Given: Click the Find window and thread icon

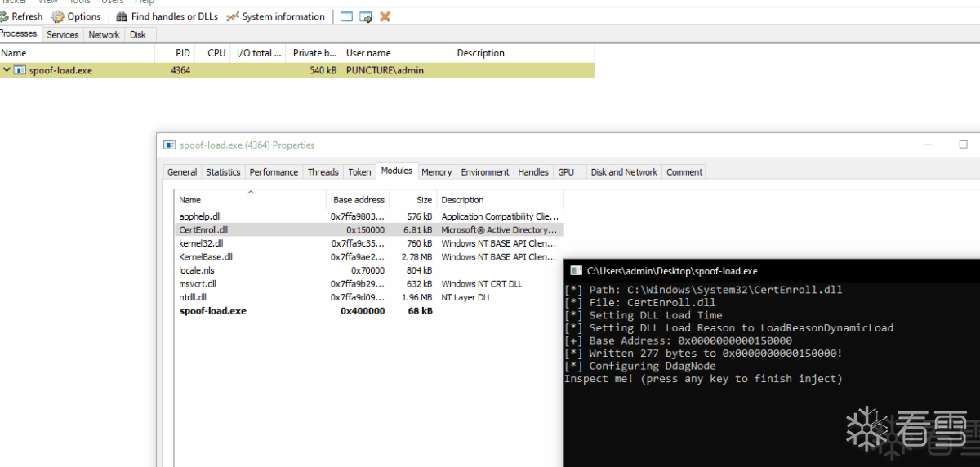Looking at the screenshot, I should click(x=366, y=16).
